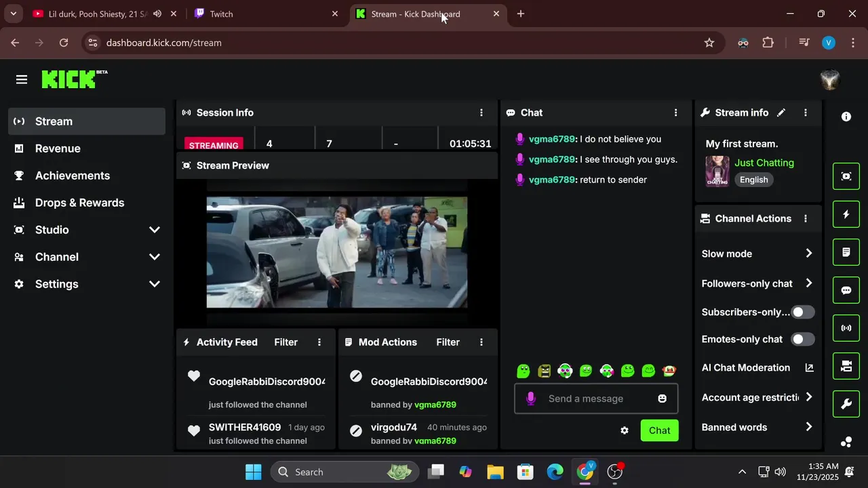
Task: Toggle Emotes-only chat switch
Action: pos(803,339)
